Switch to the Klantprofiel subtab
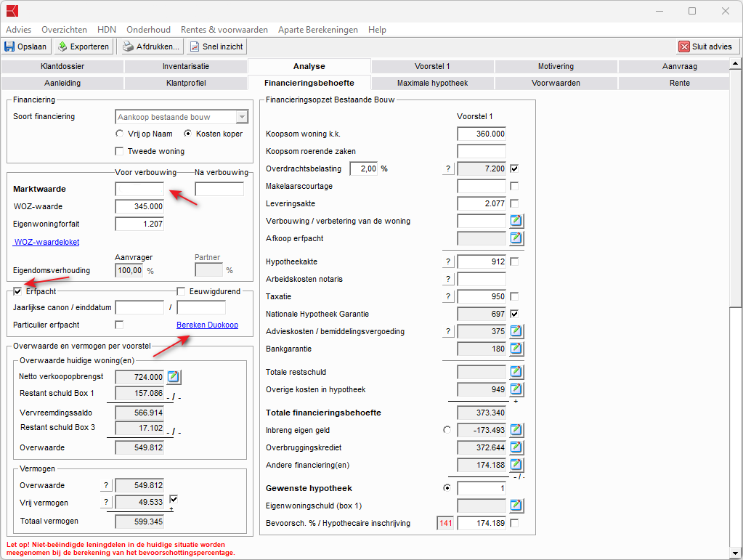Image resolution: width=743 pixels, height=560 pixels. (186, 83)
